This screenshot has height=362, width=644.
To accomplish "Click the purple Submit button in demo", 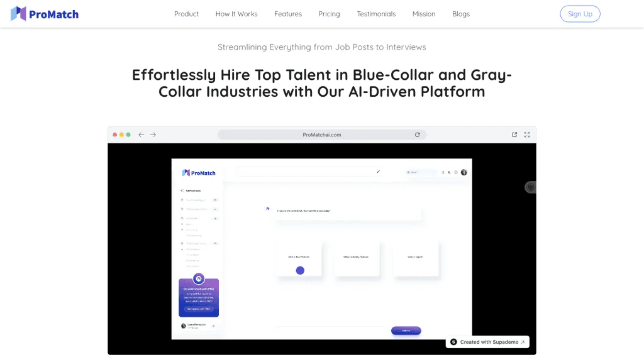I will (x=406, y=331).
